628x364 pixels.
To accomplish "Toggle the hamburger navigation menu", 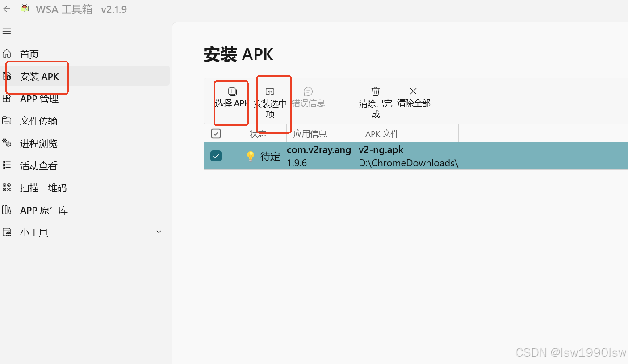I will pyautogui.click(x=7, y=31).
